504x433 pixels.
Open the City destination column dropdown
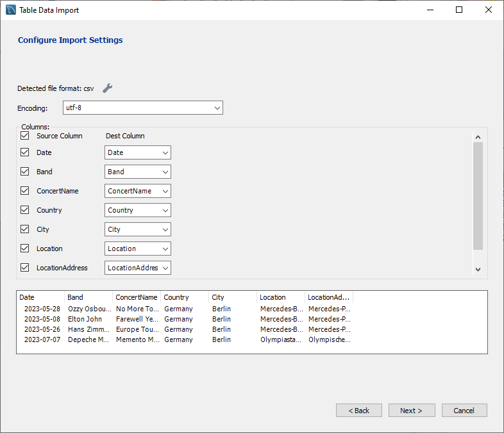click(138, 229)
